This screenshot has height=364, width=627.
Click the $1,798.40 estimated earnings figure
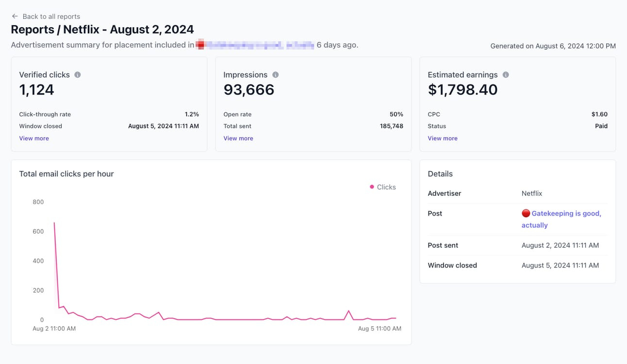pyautogui.click(x=462, y=90)
